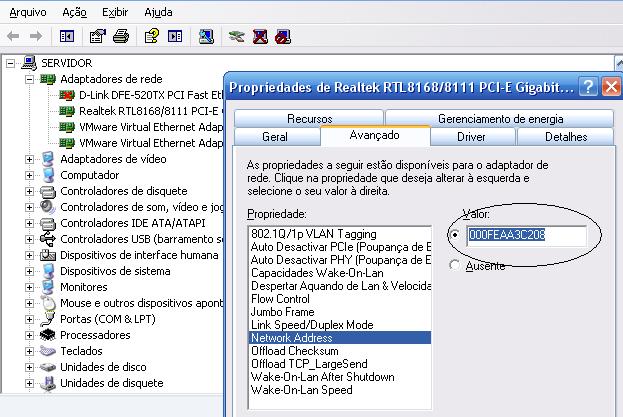Click the first VMware Virtual Ethernet adapter icon
The image size is (623, 417).
tap(67, 127)
